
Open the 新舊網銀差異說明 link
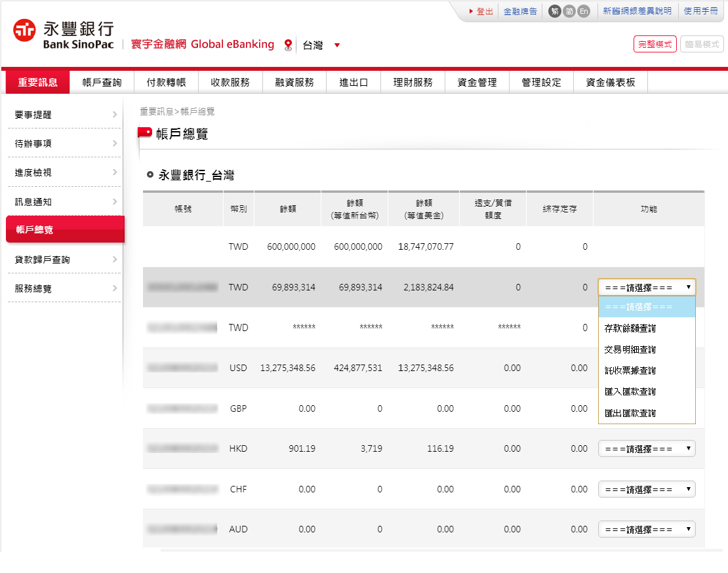click(637, 11)
